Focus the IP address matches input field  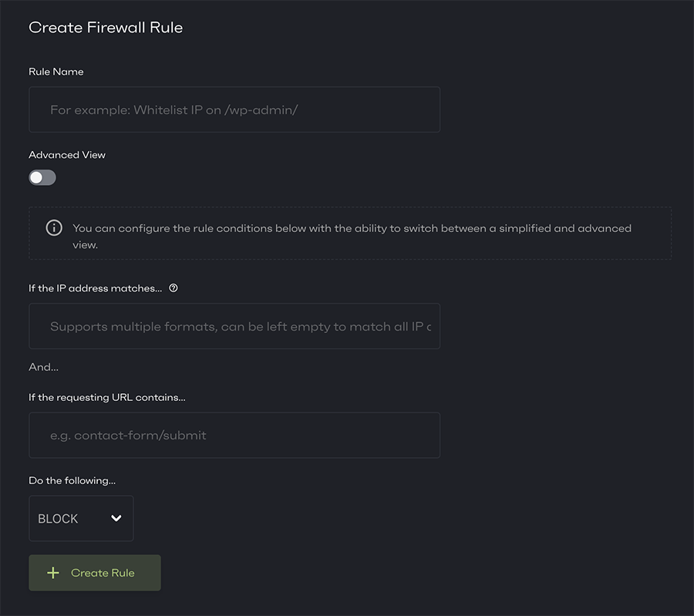pos(234,326)
